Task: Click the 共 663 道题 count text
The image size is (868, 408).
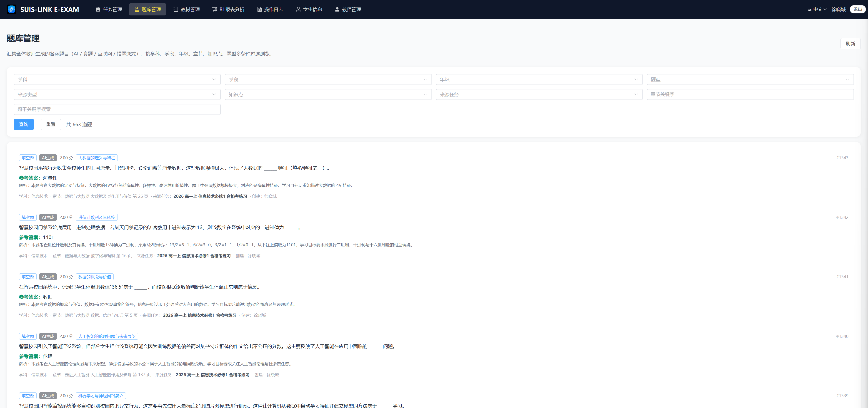Action: pyautogui.click(x=79, y=125)
